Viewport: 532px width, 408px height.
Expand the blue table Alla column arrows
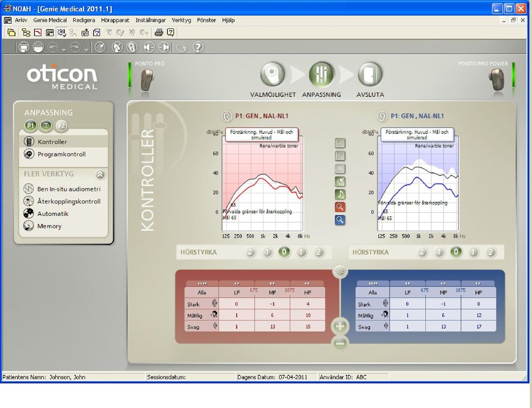(373, 283)
